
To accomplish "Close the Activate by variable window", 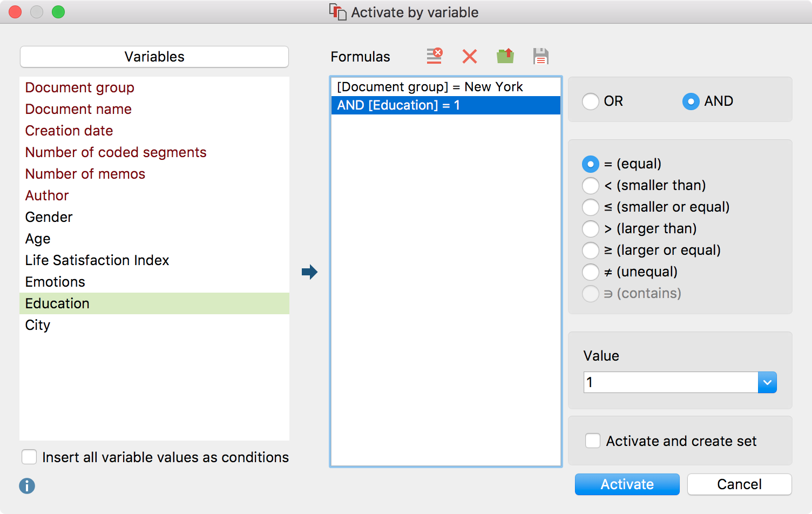I will [15, 12].
